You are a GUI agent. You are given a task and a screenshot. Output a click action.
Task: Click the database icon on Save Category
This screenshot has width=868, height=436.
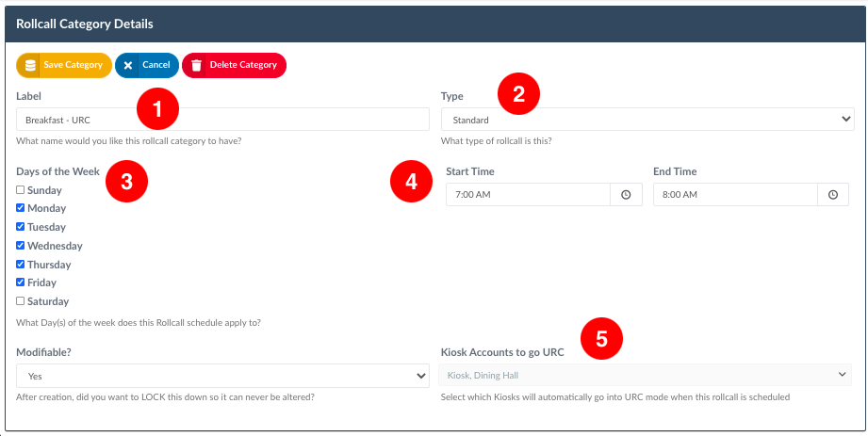30,65
